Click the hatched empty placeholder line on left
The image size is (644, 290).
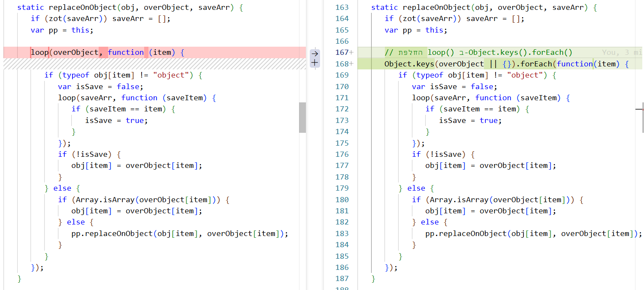pyautogui.click(x=154, y=64)
